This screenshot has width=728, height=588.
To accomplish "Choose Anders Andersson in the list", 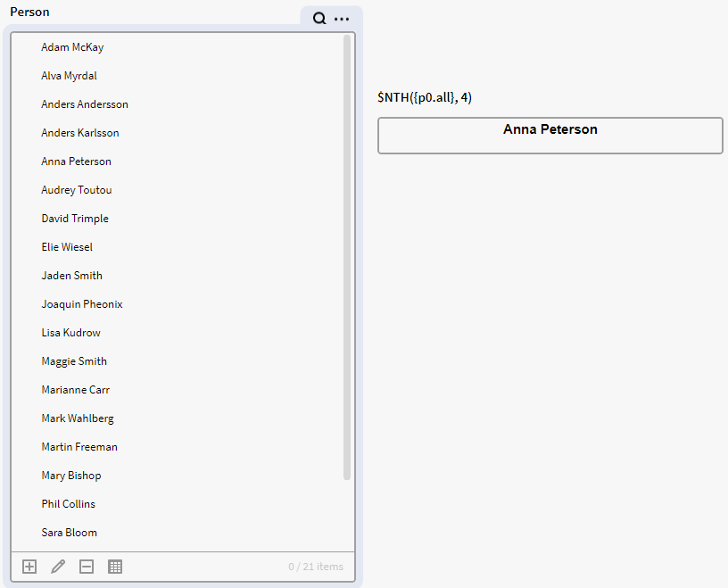I will (85, 104).
